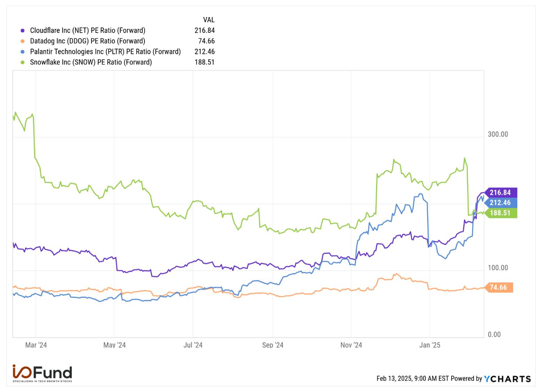The height and width of the screenshot is (392, 541).
Task: Select Datadog Inc (DDOG) PE Ratio legend label
Action: point(87,41)
